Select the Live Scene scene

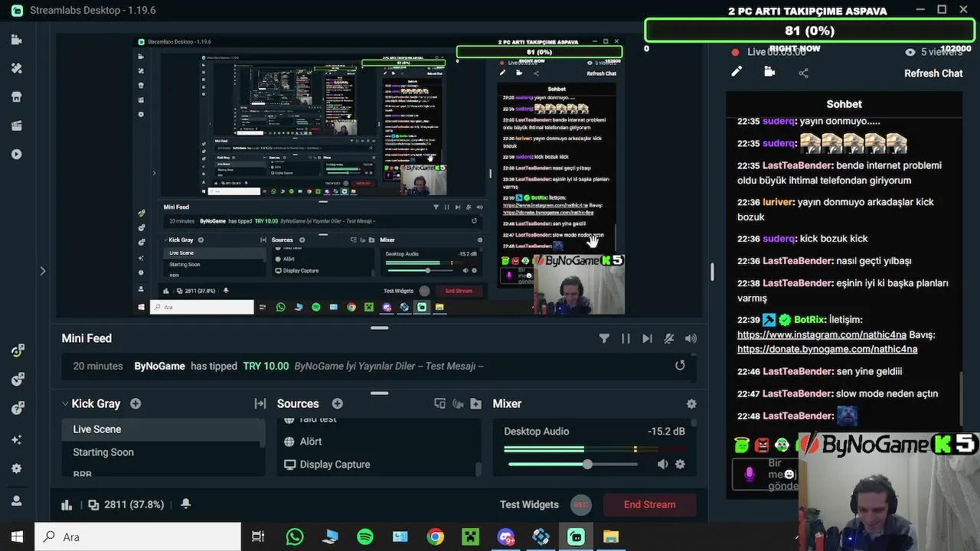(163, 429)
